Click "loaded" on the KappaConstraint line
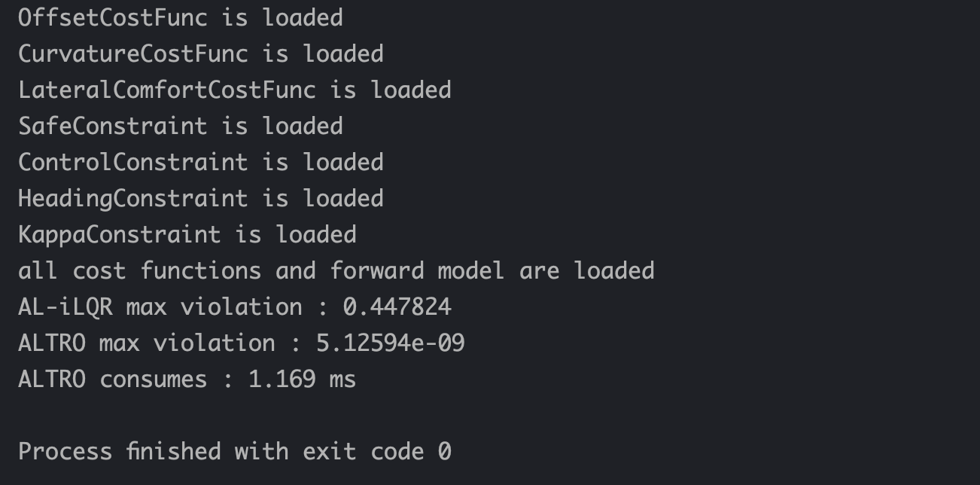The image size is (980, 485). click(x=316, y=234)
